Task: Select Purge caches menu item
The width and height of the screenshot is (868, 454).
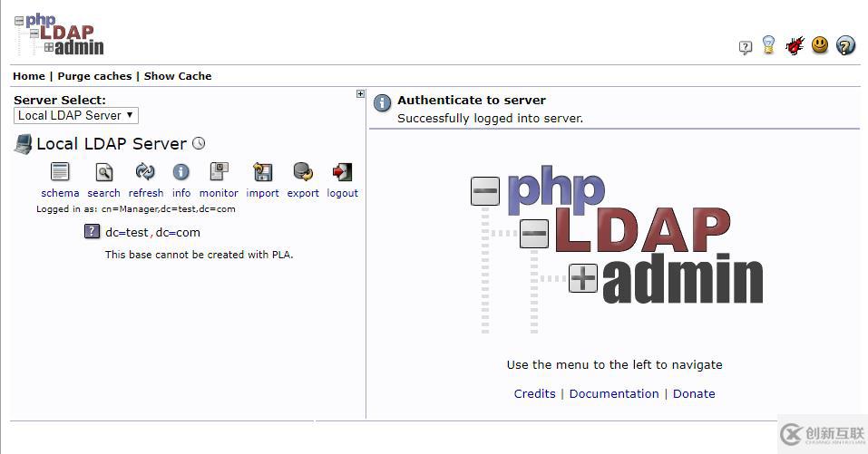Action: (94, 76)
